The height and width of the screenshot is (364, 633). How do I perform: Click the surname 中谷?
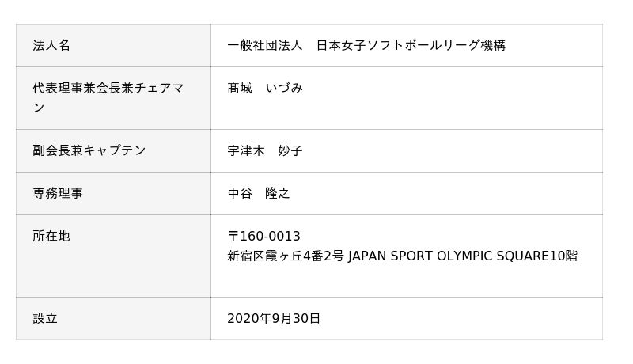[x=240, y=193]
